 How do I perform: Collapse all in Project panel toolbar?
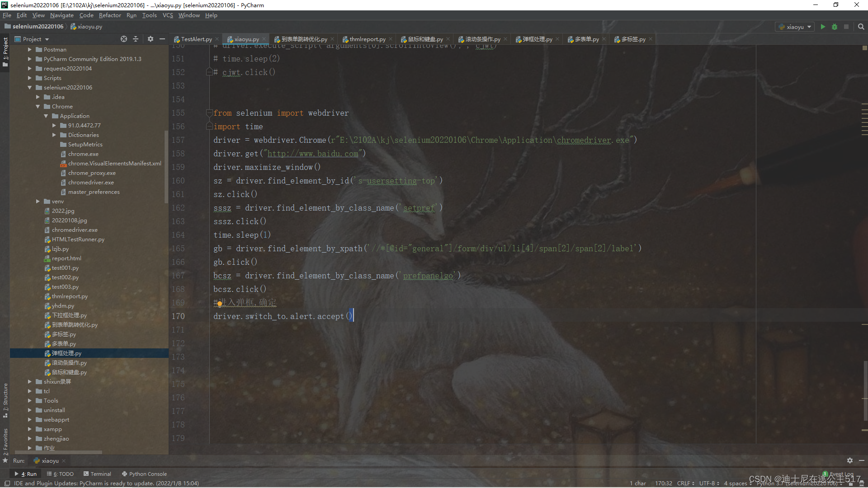[136, 39]
